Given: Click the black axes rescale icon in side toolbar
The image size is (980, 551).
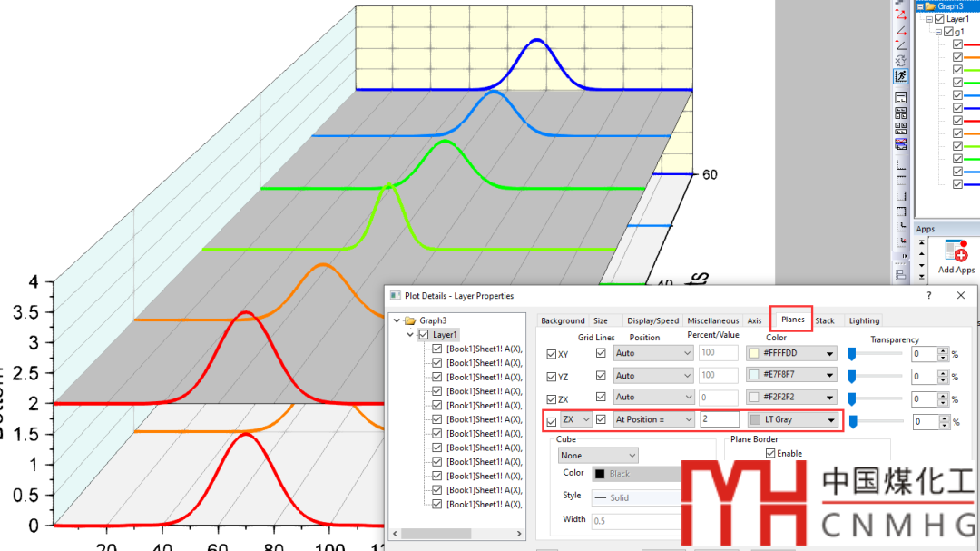Looking at the screenshot, I should tap(901, 29).
